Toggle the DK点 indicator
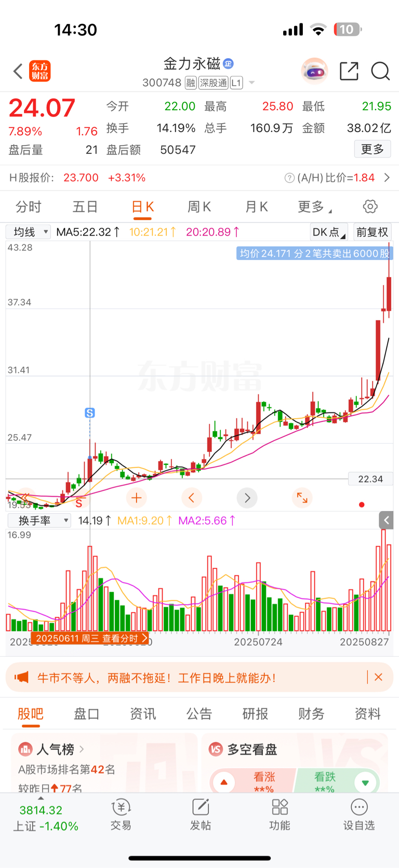This screenshot has width=399, height=868. click(x=329, y=232)
